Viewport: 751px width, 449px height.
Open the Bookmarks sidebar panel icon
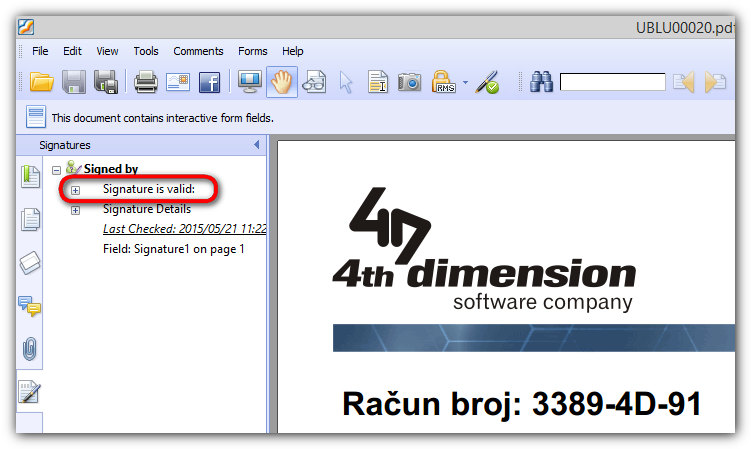[30, 176]
